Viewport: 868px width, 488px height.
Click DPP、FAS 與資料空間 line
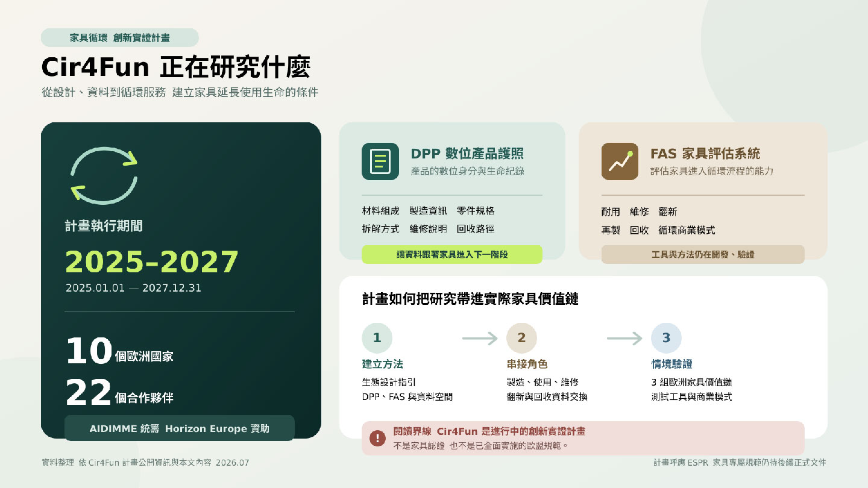tap(407, 396)
